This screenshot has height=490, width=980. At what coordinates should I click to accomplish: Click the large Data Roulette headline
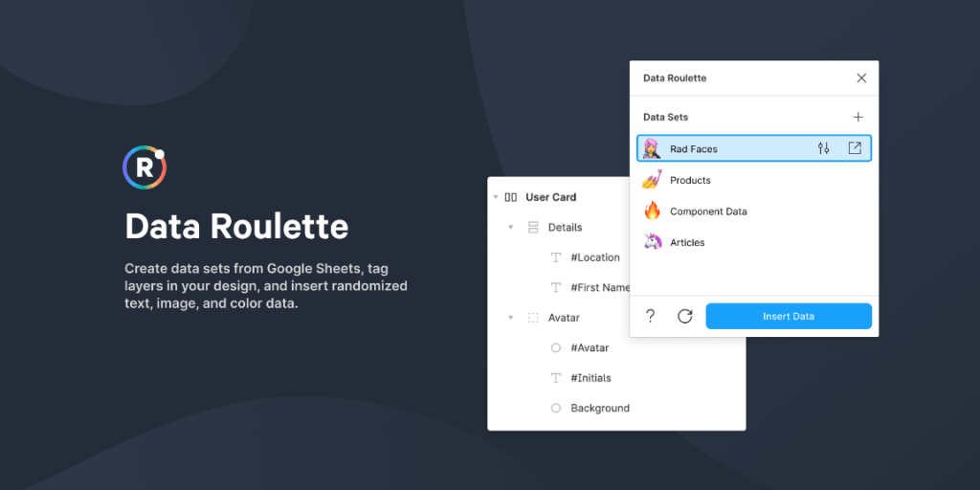[237, 226]
